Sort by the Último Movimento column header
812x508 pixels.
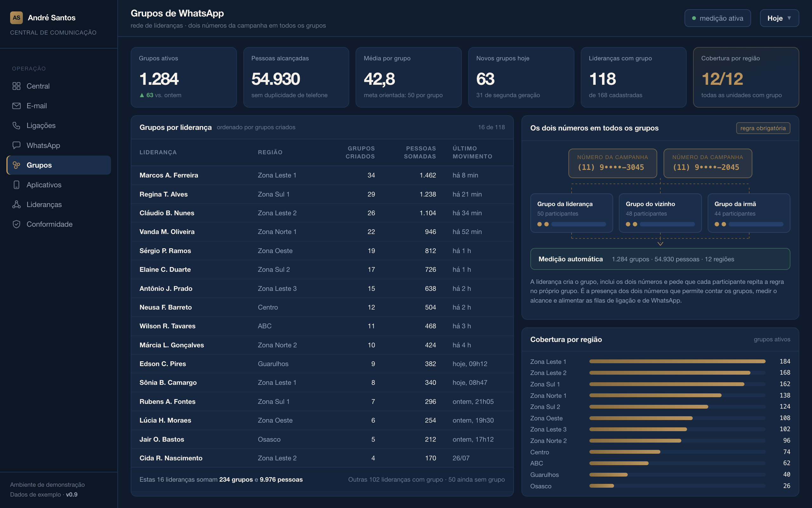[x=472, y=152]
